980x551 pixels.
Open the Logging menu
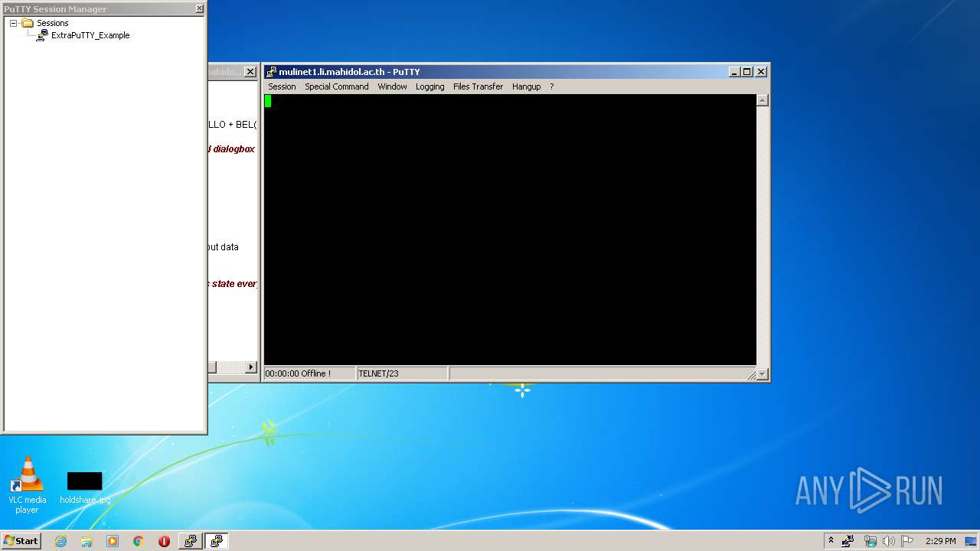point(430,86)
